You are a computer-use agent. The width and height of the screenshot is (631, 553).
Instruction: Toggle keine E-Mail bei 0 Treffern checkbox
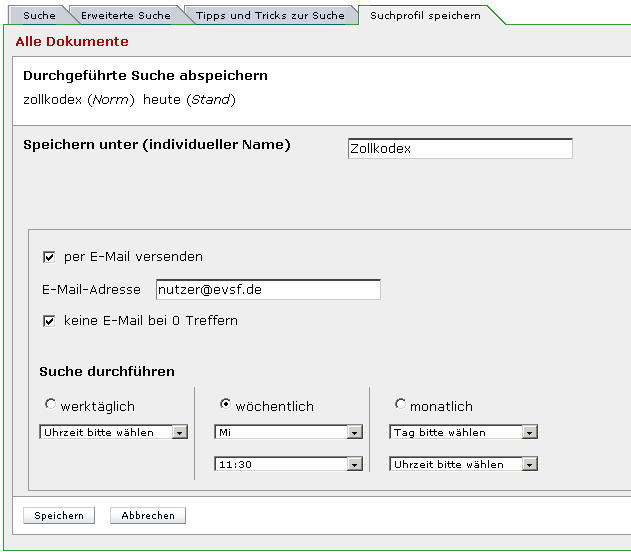click(x=49, y=322)
